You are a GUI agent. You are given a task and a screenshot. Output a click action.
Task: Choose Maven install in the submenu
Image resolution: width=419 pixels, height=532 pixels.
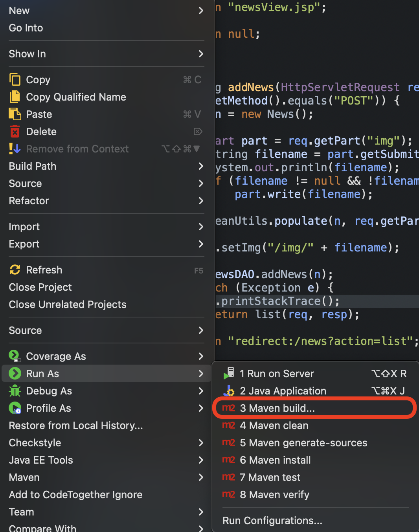(x=275, y=460)
